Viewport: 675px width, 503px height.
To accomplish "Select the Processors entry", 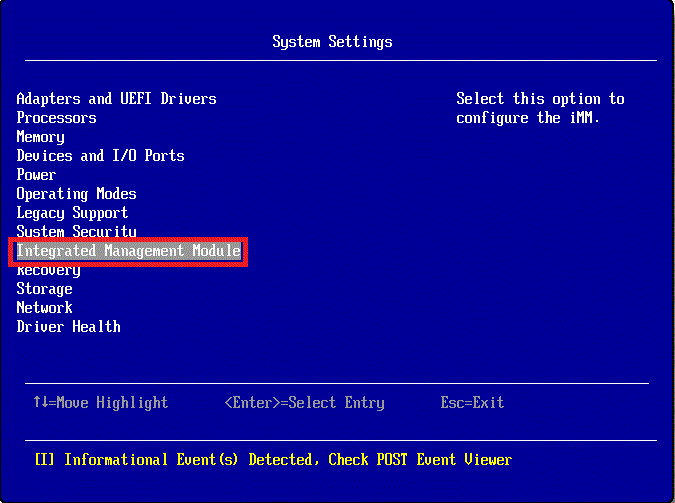I will point(56,118).
